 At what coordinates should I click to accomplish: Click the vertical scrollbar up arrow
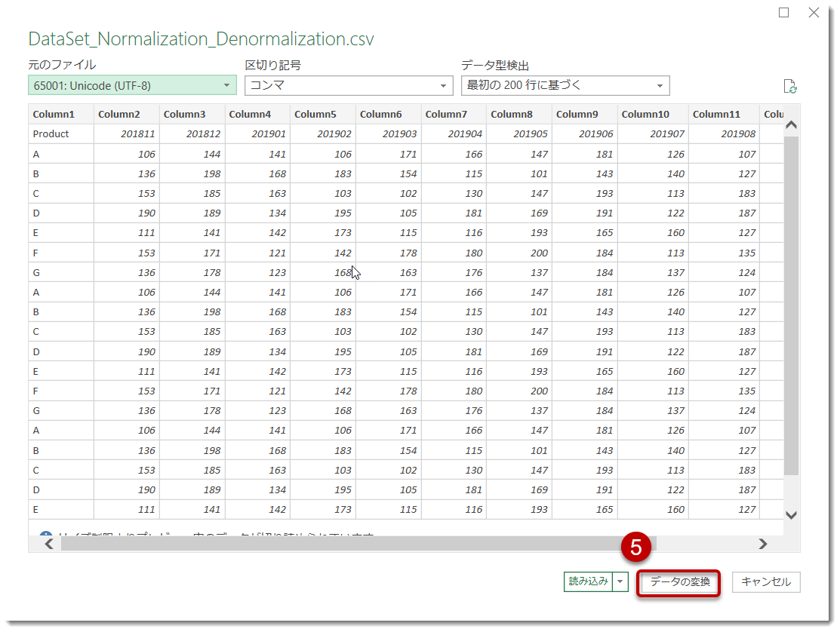tap(791, 124)
